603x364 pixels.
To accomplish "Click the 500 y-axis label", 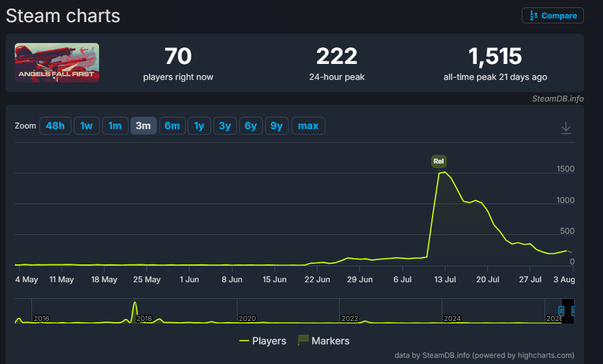I will click(567, 231).
